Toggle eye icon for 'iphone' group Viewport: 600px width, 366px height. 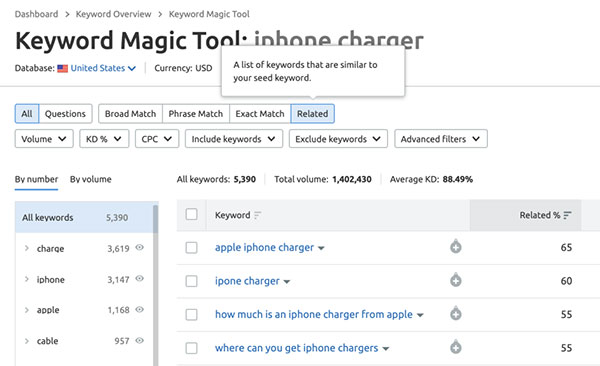[x=140, y=278]
